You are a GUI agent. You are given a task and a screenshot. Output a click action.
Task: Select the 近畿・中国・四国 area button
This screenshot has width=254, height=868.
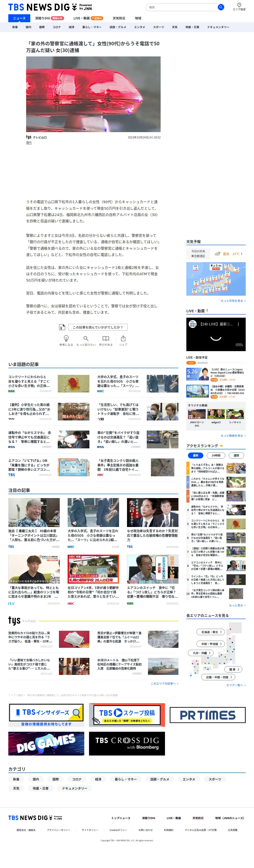pos(218,677)
